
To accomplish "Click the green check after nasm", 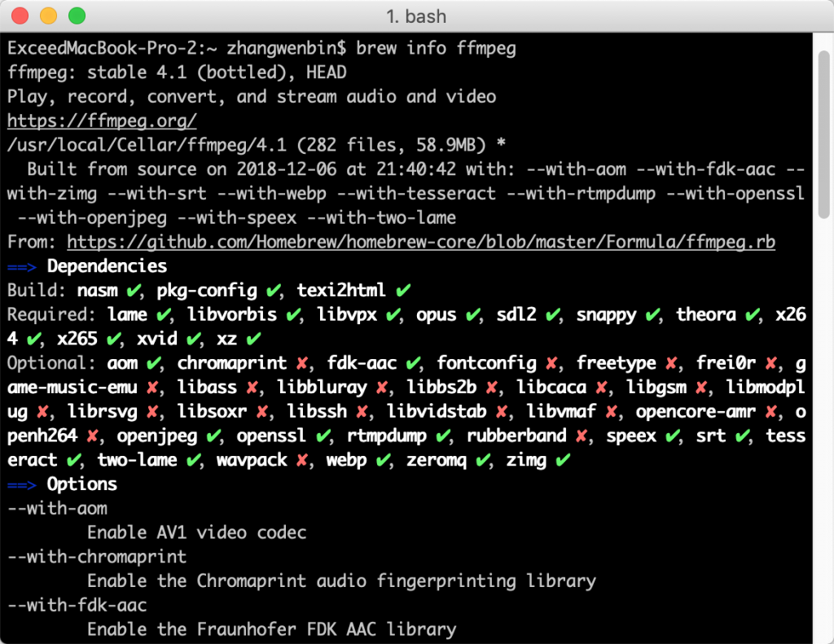I will coord(134,291).
